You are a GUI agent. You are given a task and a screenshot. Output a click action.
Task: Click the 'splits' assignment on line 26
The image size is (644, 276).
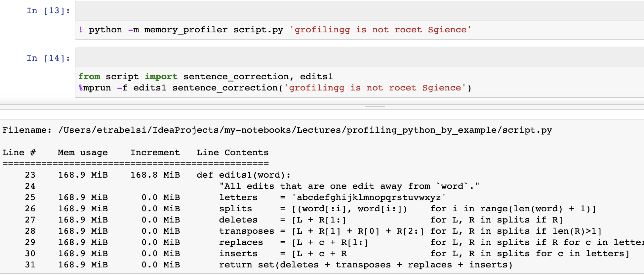tap(407, 209)
